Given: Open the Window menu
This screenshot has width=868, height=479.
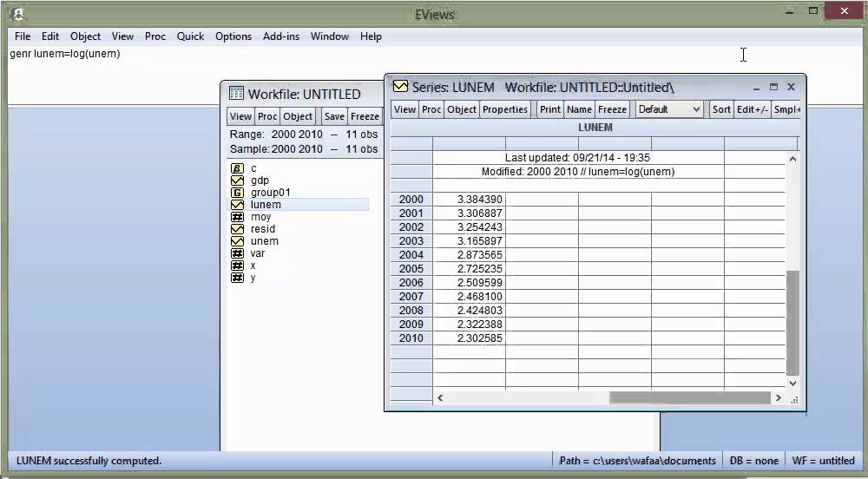Looking at the screenshot, I should pos(329,36).
